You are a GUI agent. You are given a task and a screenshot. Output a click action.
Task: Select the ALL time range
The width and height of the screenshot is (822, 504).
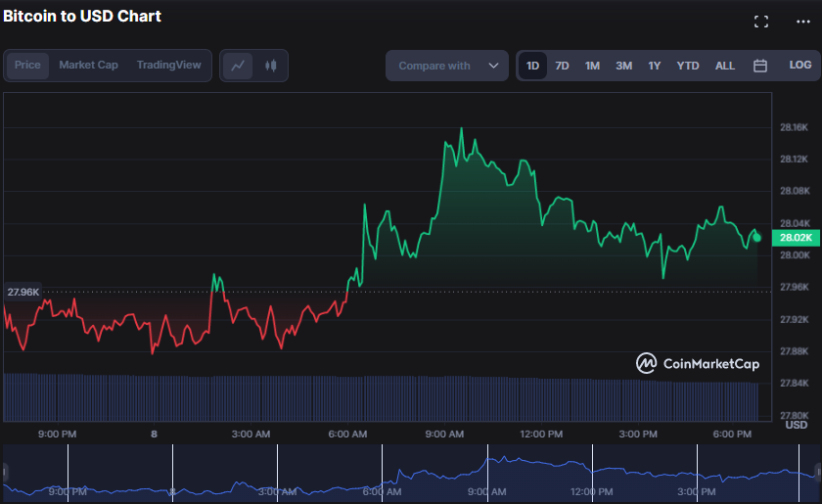point(725,66)
